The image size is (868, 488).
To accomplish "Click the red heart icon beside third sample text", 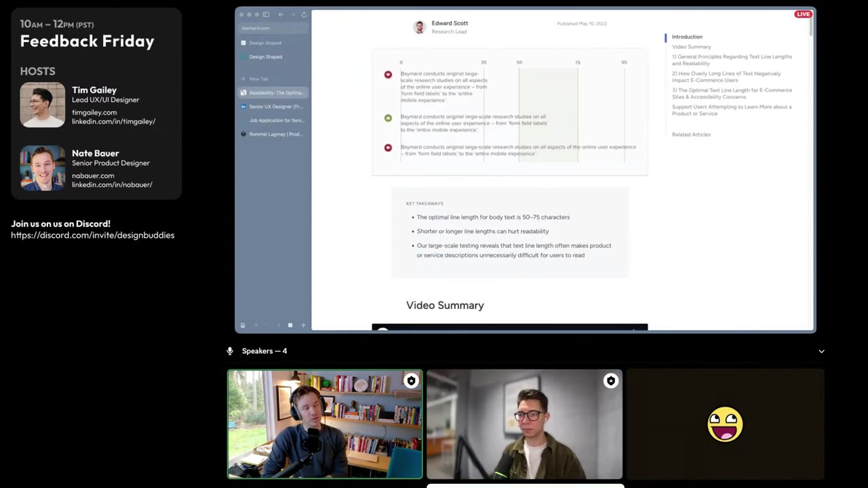I will pyautogui.click(x=388, y=148).
